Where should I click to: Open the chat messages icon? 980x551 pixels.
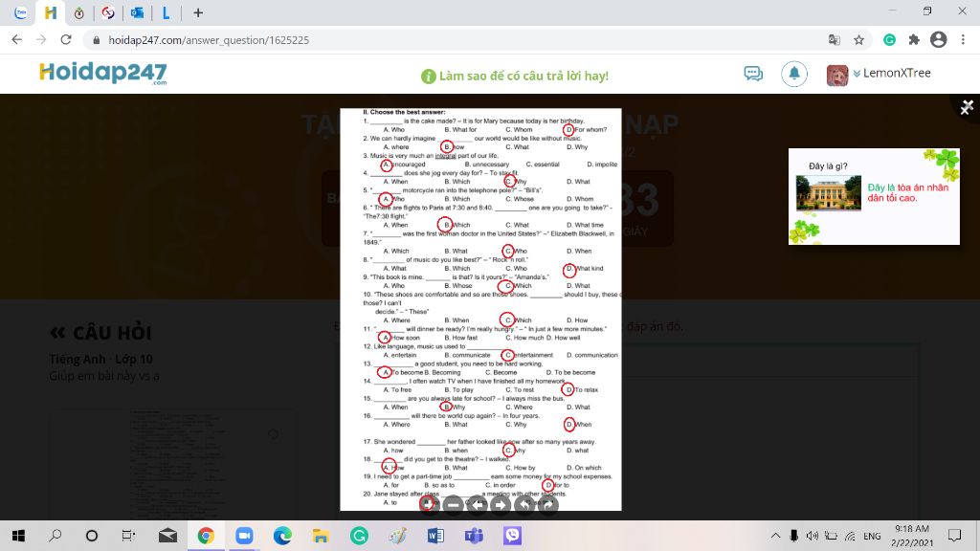click(x=753, y=74)
